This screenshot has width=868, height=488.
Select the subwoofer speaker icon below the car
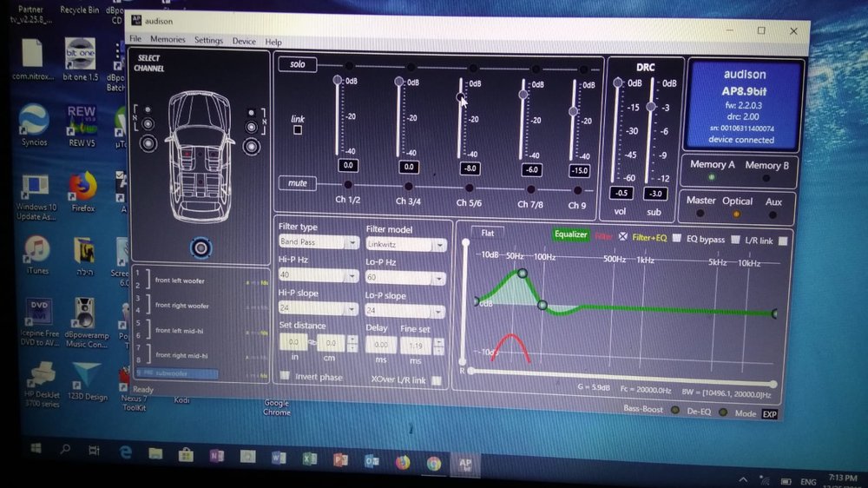[201, 248]
